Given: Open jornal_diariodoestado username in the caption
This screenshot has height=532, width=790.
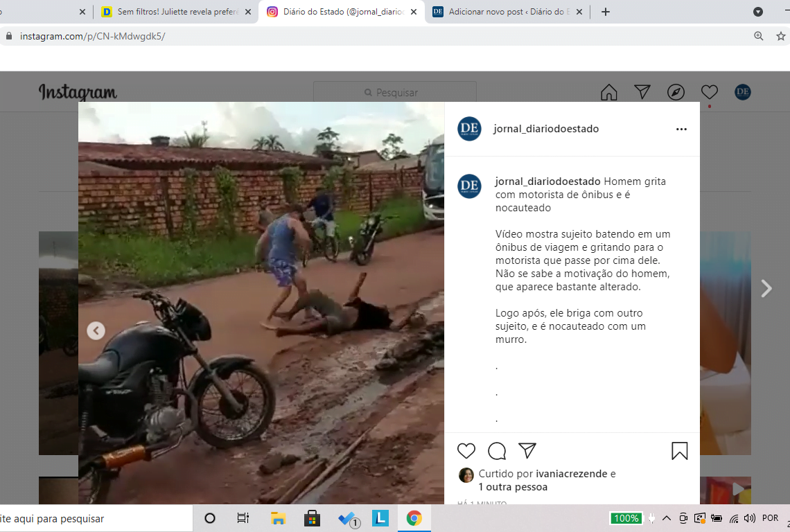Looking at the screenshot, I should [547, 181].
